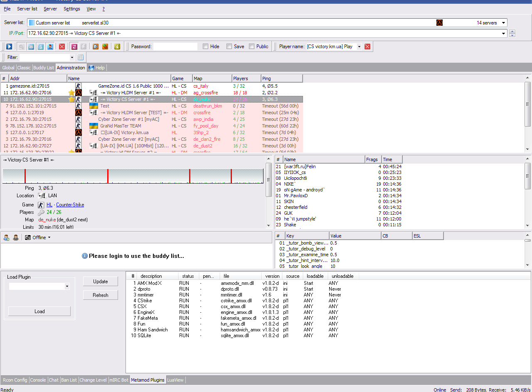This screenshot has height=392, width=532.
Task: Open the Player name dropdown arrow
Action: point(359,47)
